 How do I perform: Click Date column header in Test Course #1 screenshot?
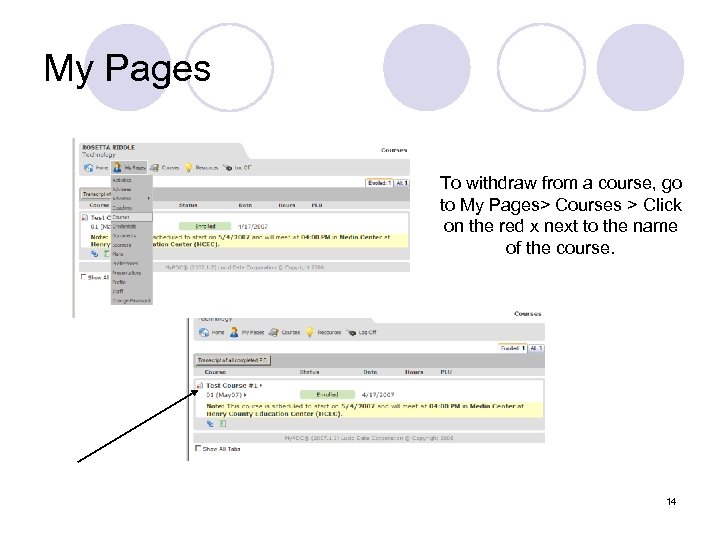[x=370, y=372]
